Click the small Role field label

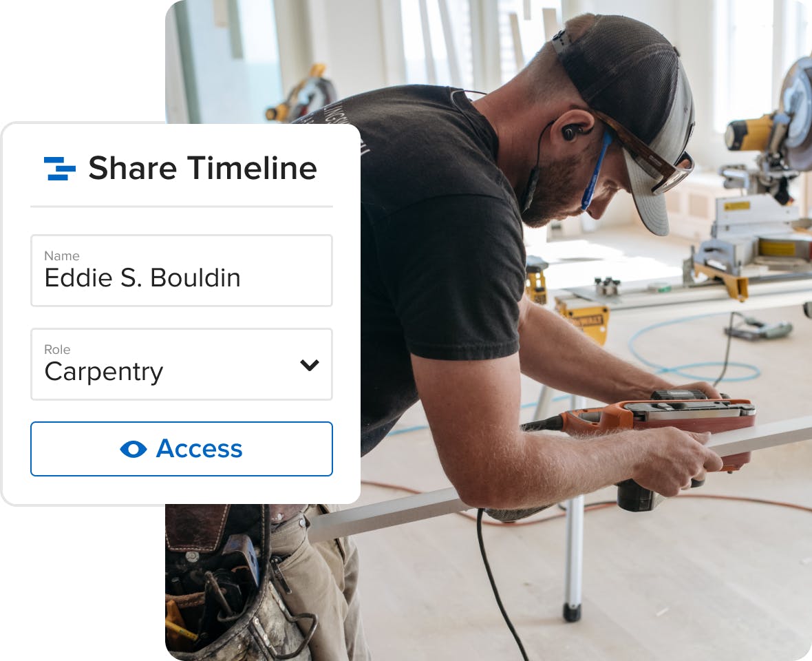[x=57, y=350]
